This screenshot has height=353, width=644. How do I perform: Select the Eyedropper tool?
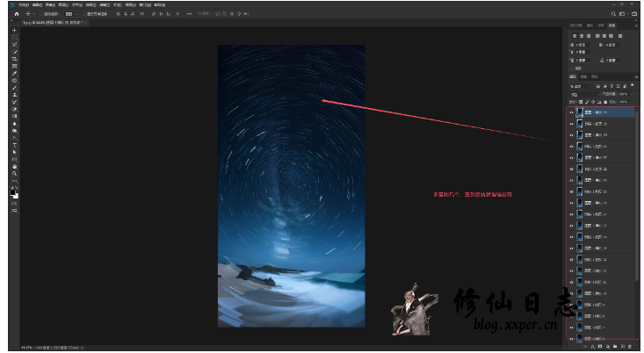[x=14, y=74]
